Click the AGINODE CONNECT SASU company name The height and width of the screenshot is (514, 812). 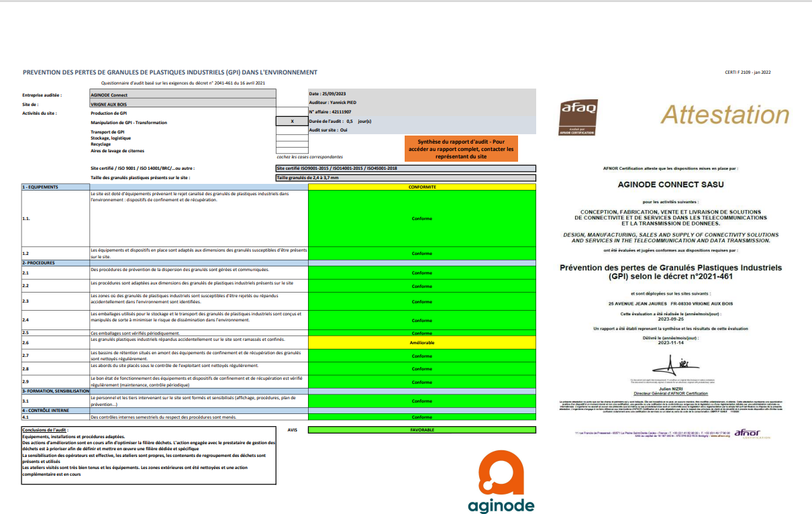point(670,184)
